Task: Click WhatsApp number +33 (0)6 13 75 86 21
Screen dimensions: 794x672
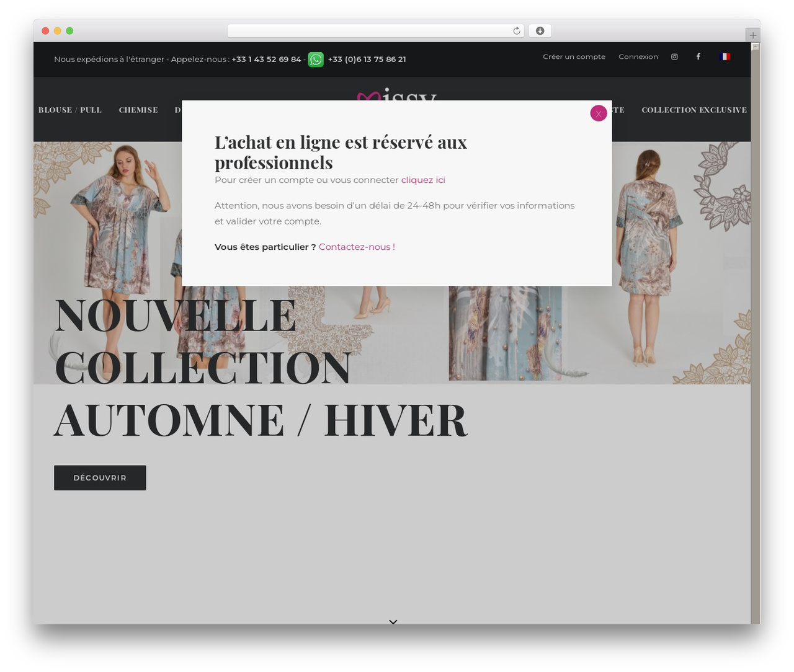Action: click(367, 60)
